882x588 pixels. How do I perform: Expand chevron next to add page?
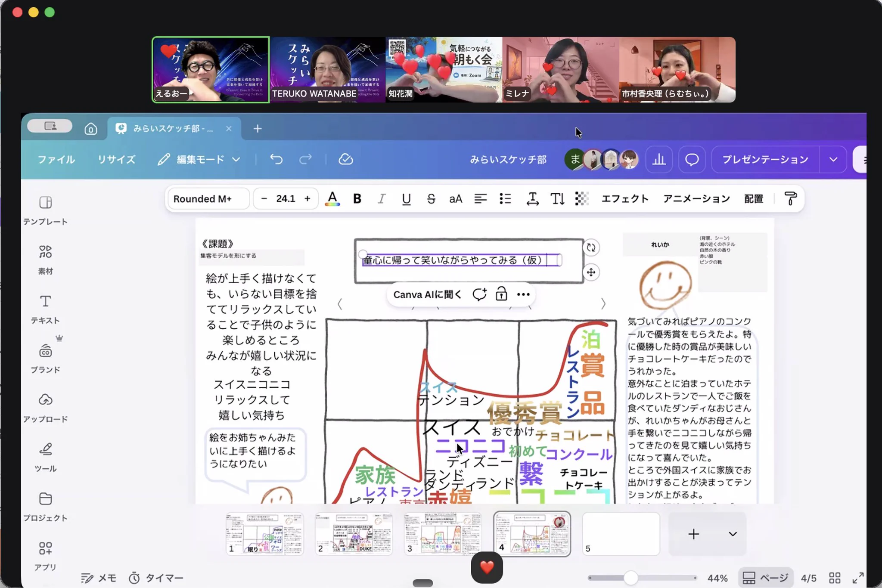tap(733, 534)
